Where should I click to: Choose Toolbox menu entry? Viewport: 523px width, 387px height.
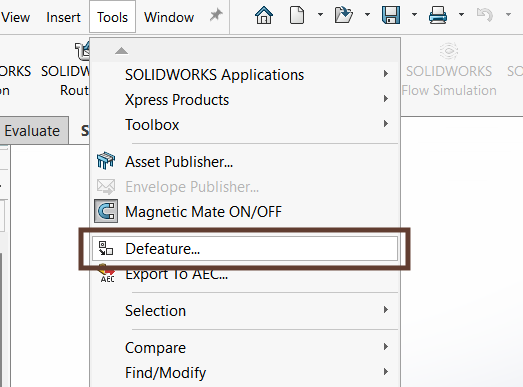point(245,125)
